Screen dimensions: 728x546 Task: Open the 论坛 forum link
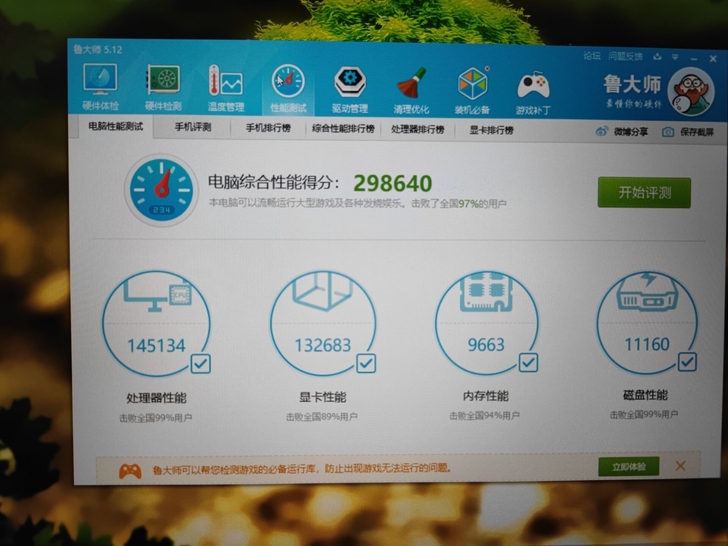click(592, 56)
